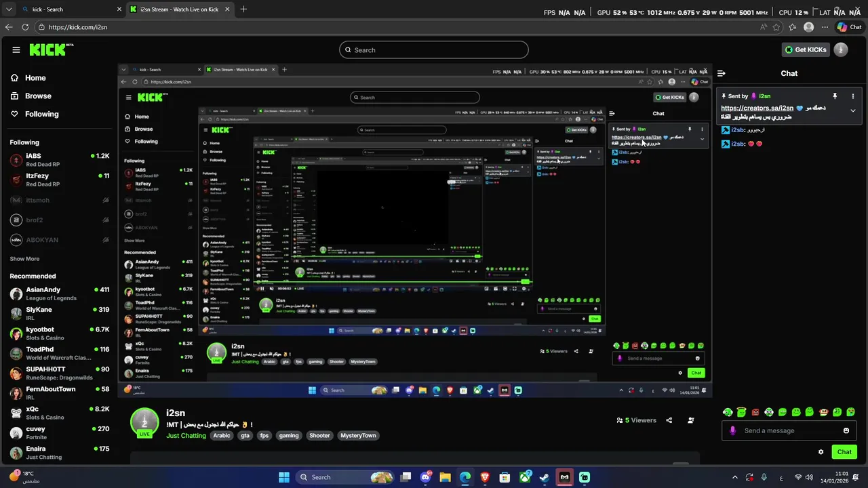Image resolution: width=868 pixels, height=488 pixels.
Task: Open chat settings gear icon
Action: click(821, 452)
